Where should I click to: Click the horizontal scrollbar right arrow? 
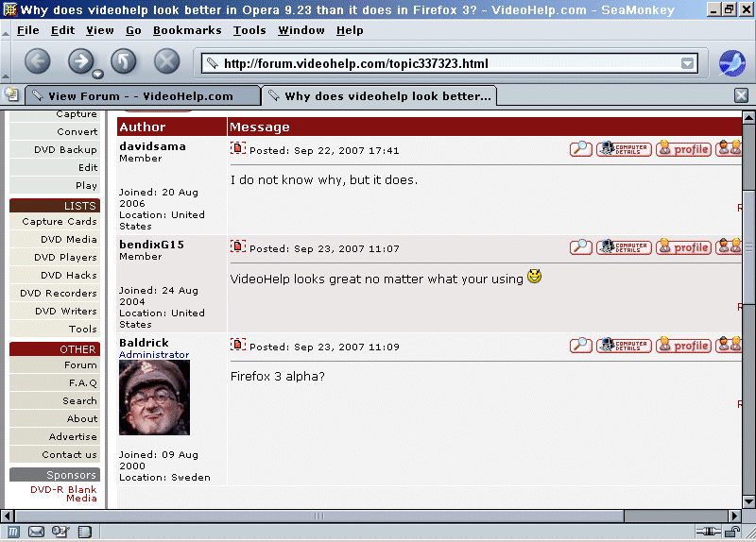(734, 516)
